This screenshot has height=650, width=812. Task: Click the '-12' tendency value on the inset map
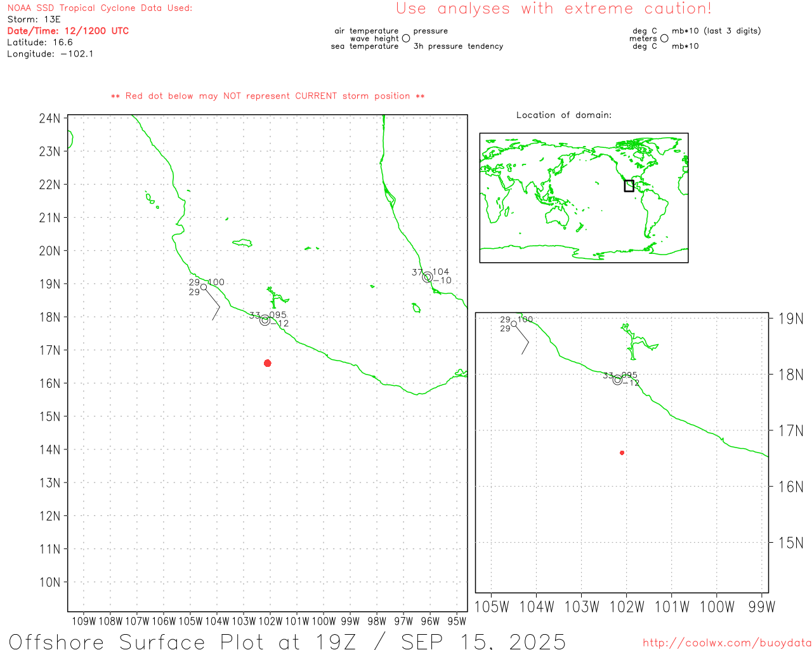(x=631, y=383)
